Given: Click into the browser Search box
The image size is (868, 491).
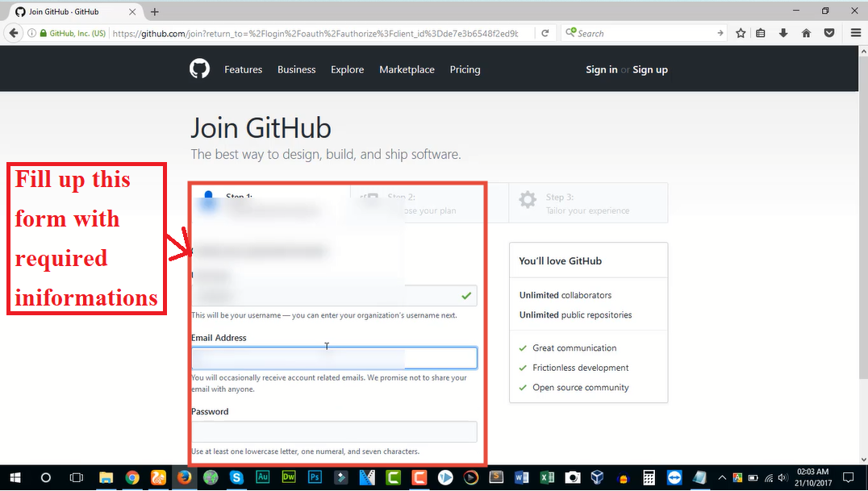Looking at the screenshot, I should pyautogui.click(x=642, y=33).
